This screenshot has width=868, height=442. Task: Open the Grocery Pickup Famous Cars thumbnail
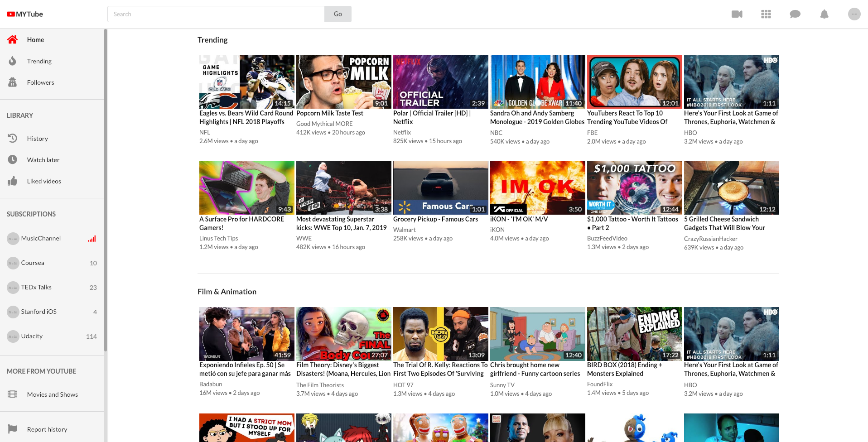[x=441, y=188]
